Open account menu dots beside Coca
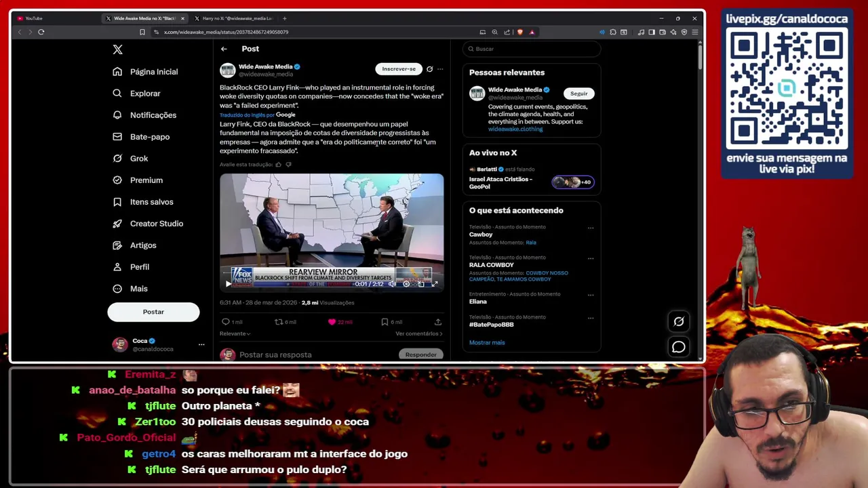 201,345
